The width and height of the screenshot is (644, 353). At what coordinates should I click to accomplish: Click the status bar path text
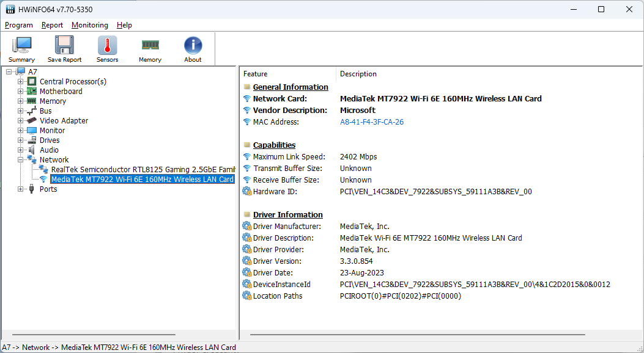click(x=119, y=348)
